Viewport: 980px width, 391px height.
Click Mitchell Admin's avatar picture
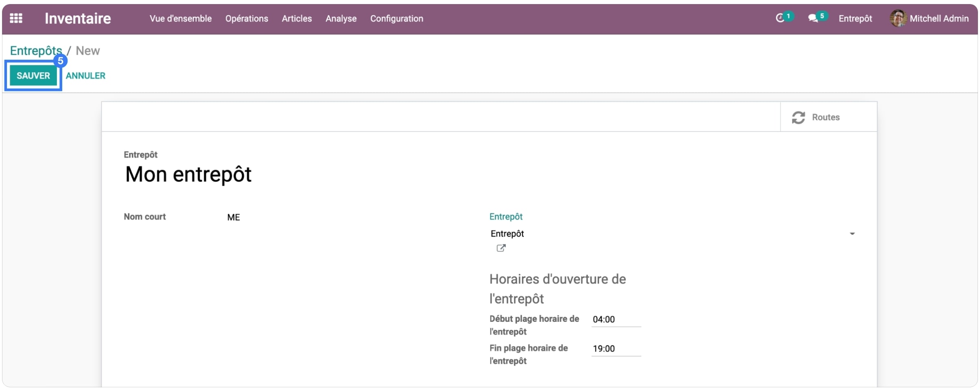click(898, 18)
